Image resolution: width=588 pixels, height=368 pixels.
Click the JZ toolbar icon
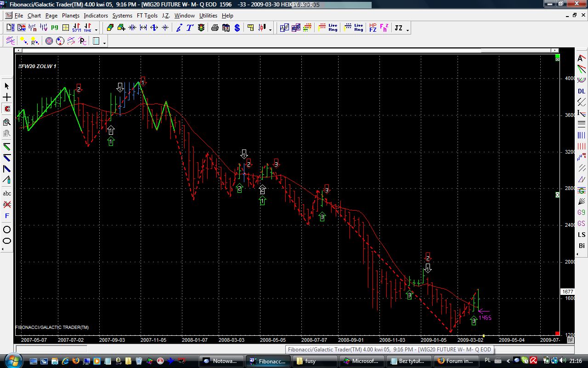pos(398,28)
